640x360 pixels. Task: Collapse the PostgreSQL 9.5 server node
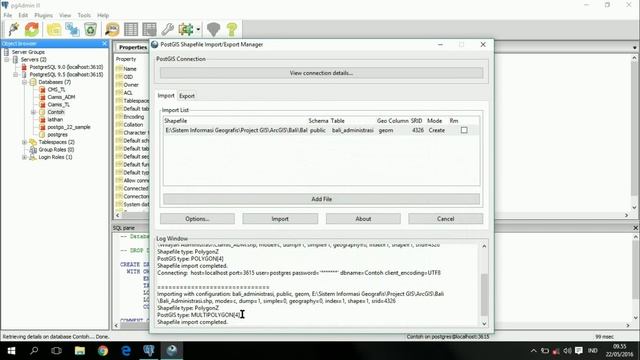tap(16, 75)
